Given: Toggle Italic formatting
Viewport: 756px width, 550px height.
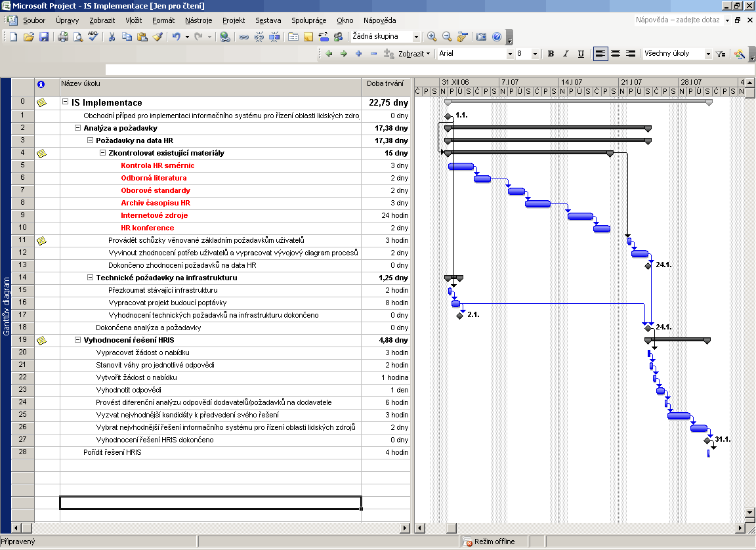Looking at the screenshot, I should [566, 54].
